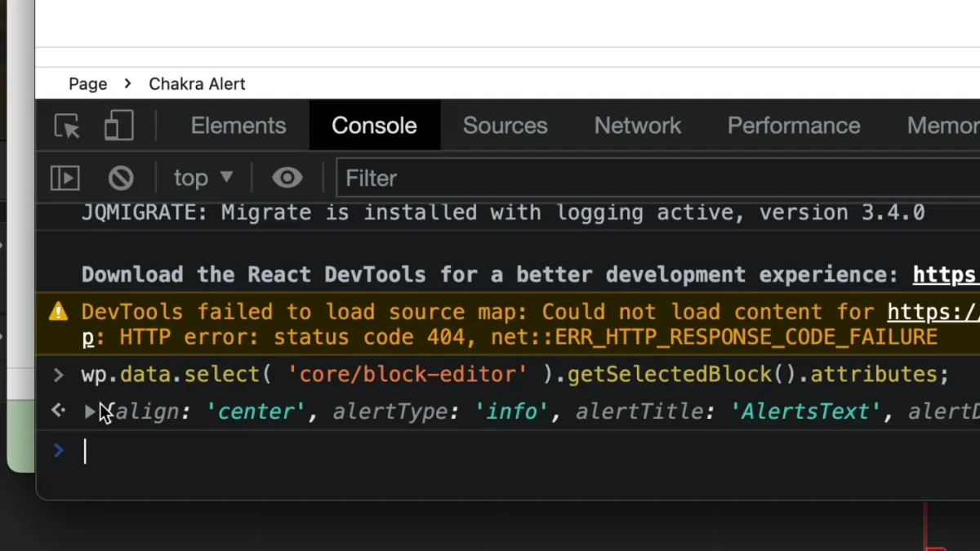Open the Performance tab
Screen dimensions: 980x551
[794, 125]
